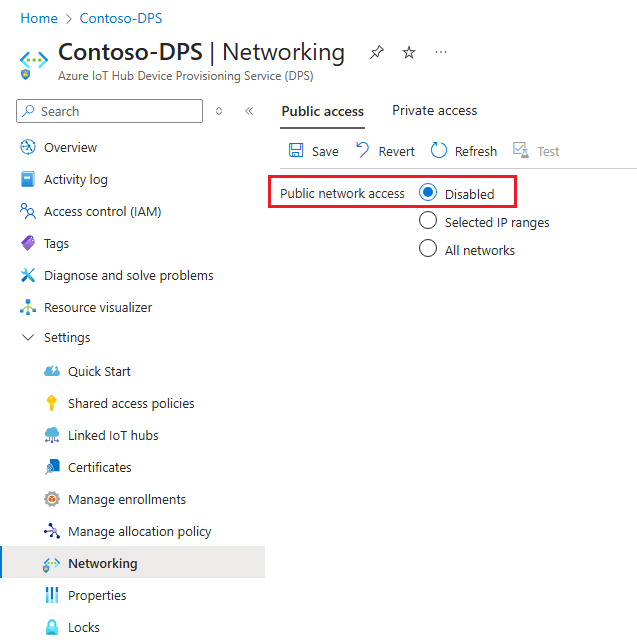
Task: Collapse the sidebar with double chevron
Action: pos(249,111)
